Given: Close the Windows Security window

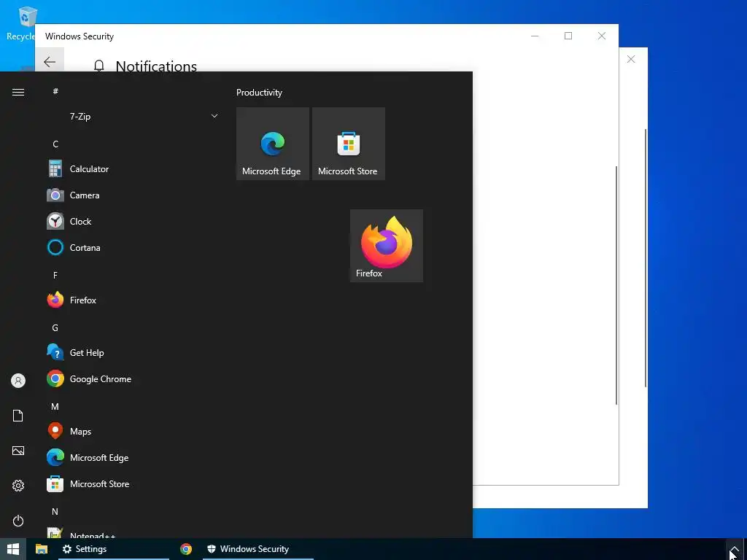Looking at the screenshot, I should tap(602, 36).
